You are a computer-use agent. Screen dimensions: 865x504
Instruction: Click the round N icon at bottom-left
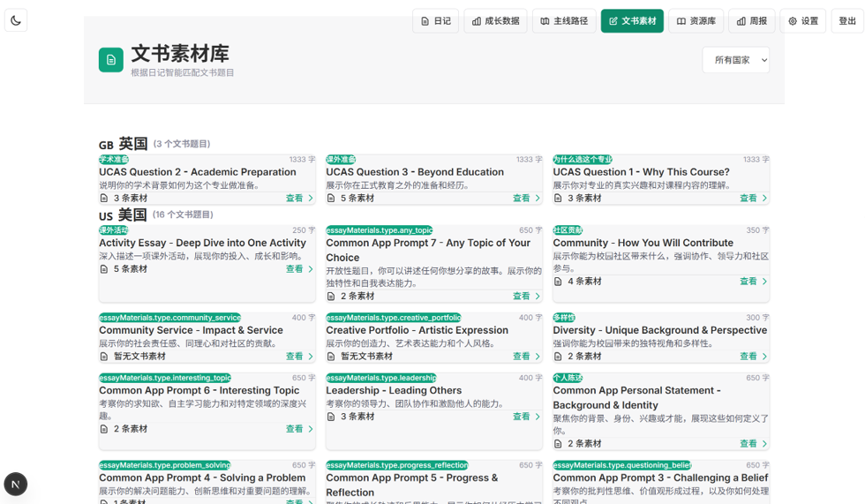click(x=16, y=484)
